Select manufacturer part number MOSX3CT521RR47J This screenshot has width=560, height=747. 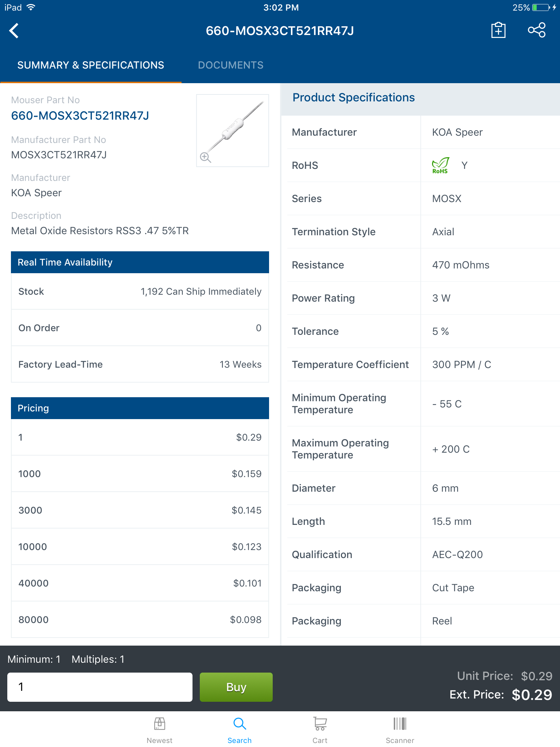59,155
